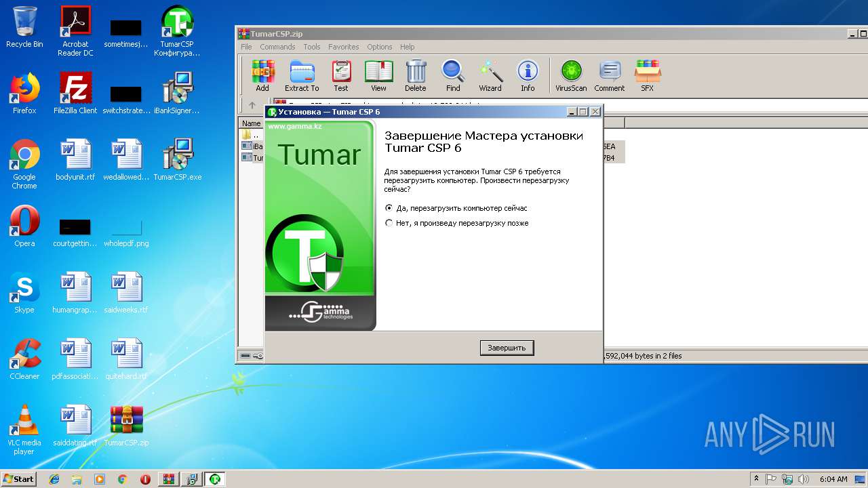
Task: Select pdfassociati document on desktop
Action: [75, 359]
